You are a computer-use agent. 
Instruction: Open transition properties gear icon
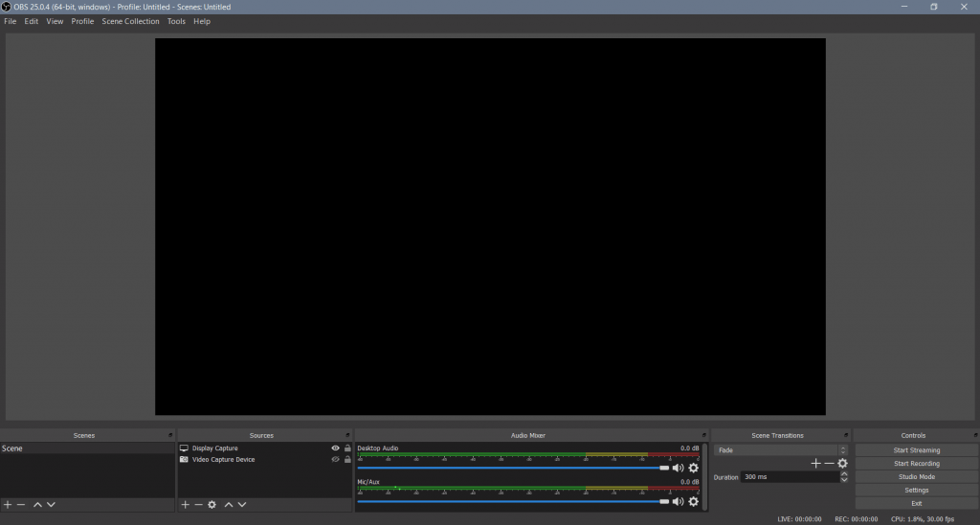(842, 463)
